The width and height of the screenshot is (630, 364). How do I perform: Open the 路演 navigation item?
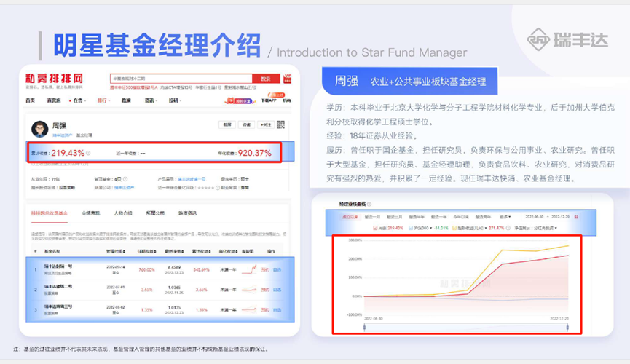coord(126,100)
